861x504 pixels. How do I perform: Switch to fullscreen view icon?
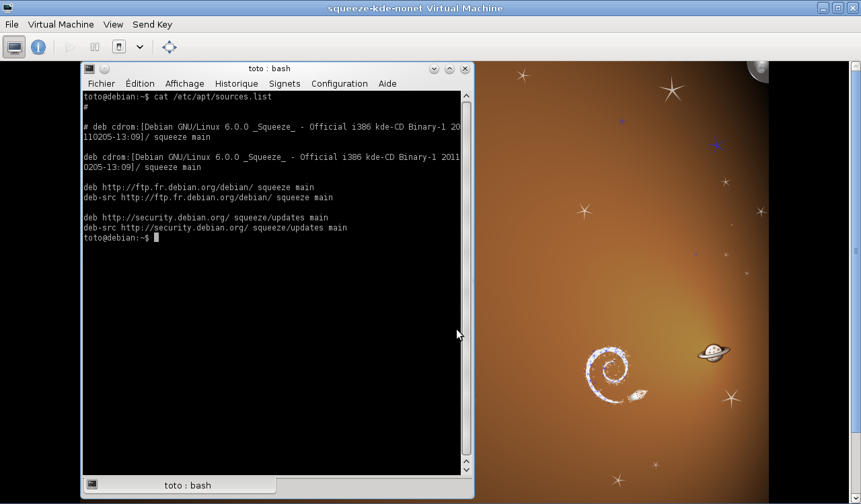(x=170, y=47)
